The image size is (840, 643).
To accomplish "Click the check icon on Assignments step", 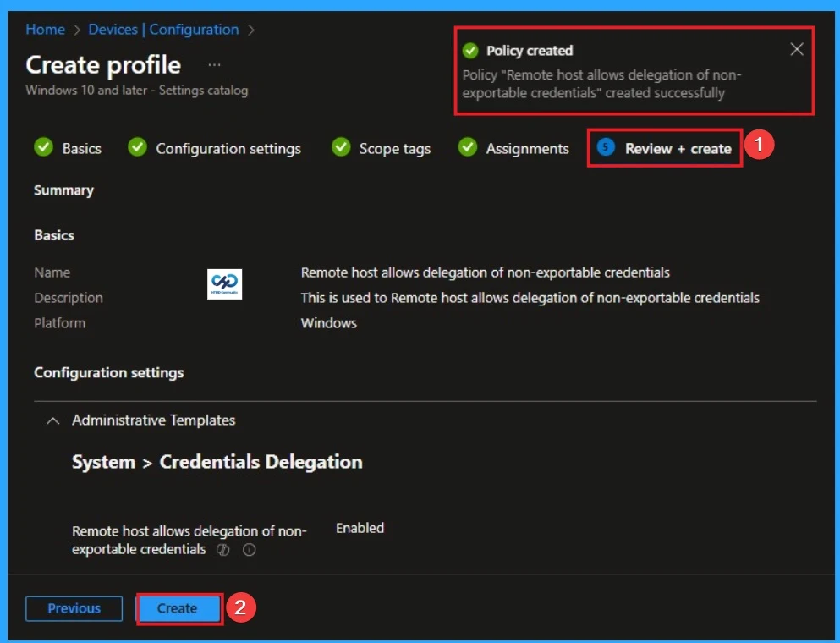I will pos(469,148).
